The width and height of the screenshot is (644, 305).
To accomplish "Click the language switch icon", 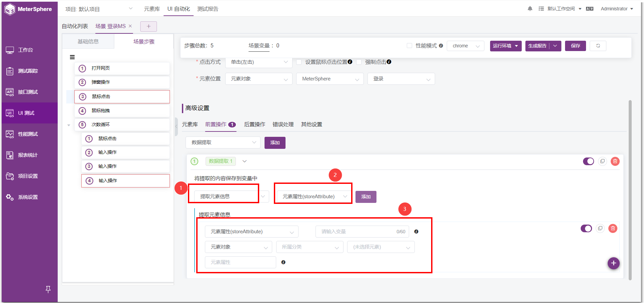I will [590, 9].
